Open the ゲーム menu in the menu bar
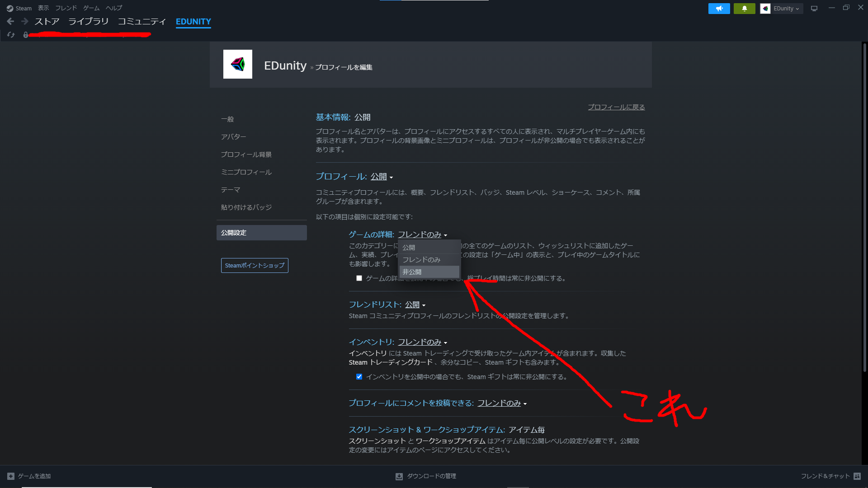This screenshot has width=868, height=488. tap(91, 8)
